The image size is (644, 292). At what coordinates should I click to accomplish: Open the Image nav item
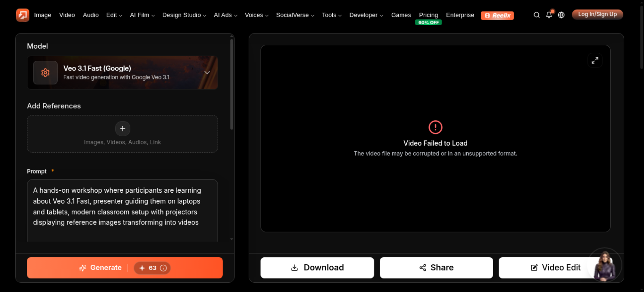[x=43, y=15]
